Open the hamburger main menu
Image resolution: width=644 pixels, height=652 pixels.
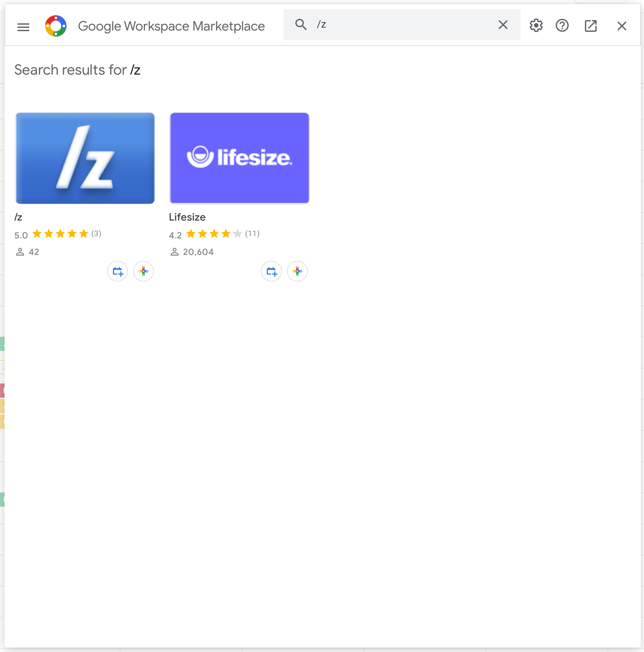pyautogui.click(x=23, y=27)
